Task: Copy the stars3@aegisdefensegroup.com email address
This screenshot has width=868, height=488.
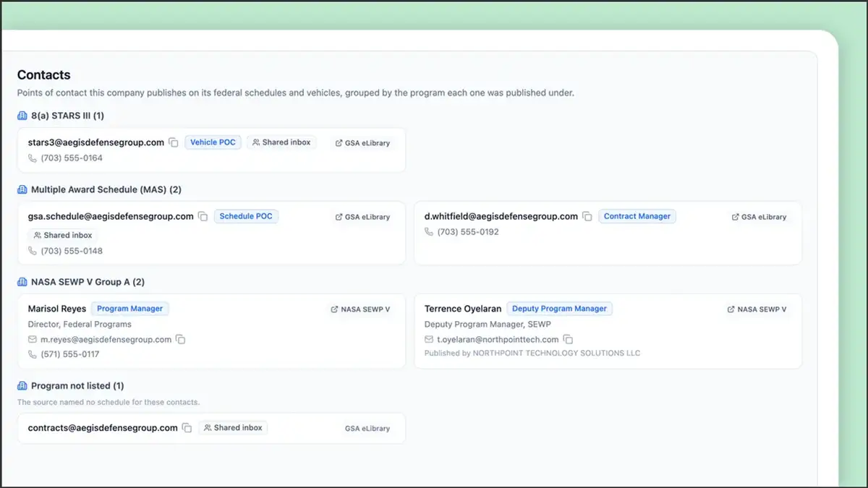Action: (174, 142)
